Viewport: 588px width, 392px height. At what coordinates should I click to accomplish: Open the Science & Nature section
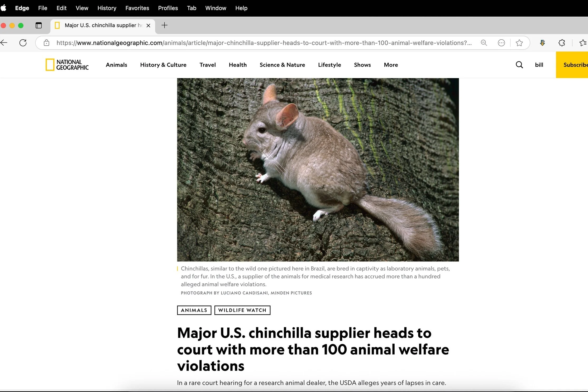pos(282,65)
